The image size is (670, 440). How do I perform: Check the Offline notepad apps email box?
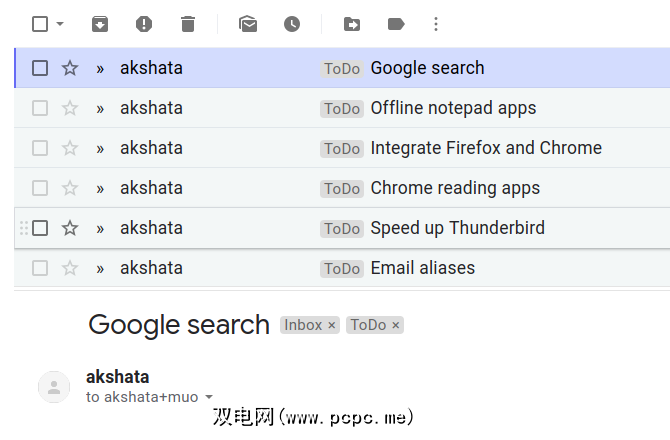point(40,108)
